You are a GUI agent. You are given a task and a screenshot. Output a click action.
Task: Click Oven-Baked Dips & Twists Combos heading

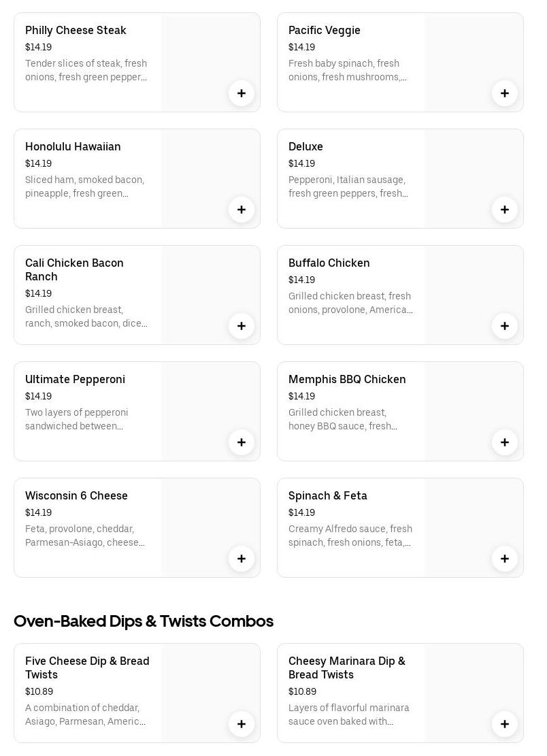(144, 621)
